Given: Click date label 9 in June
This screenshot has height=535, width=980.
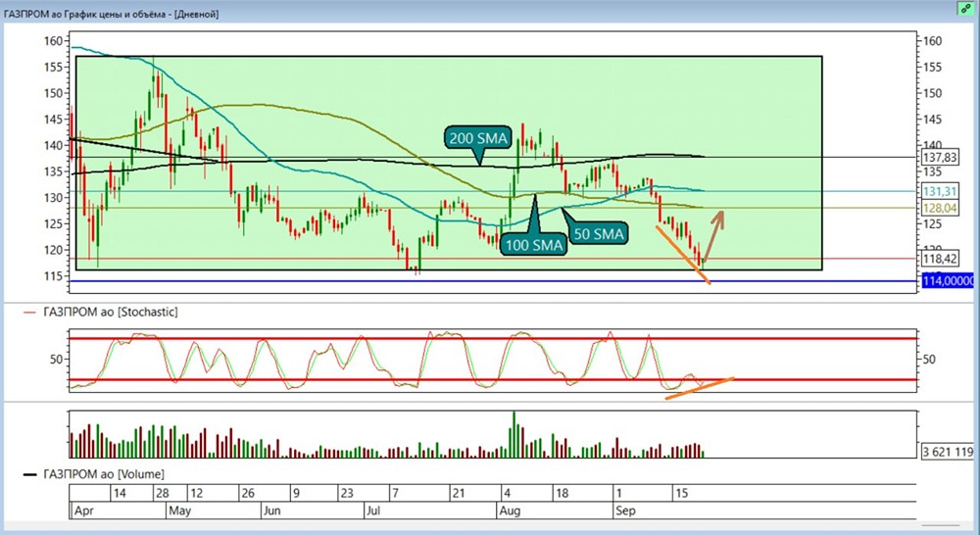Looking at the screenshot, I should coord(296,493).
